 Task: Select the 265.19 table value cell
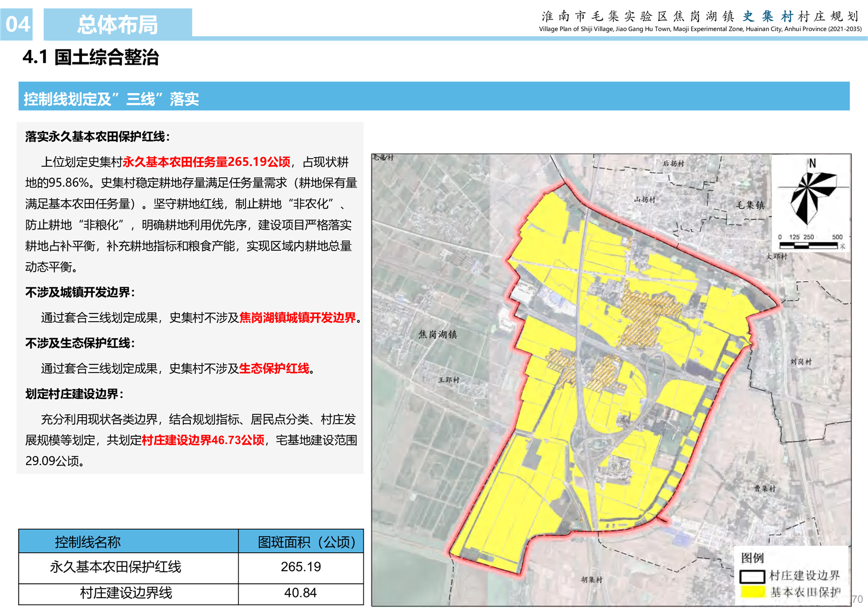coord(301,567)
